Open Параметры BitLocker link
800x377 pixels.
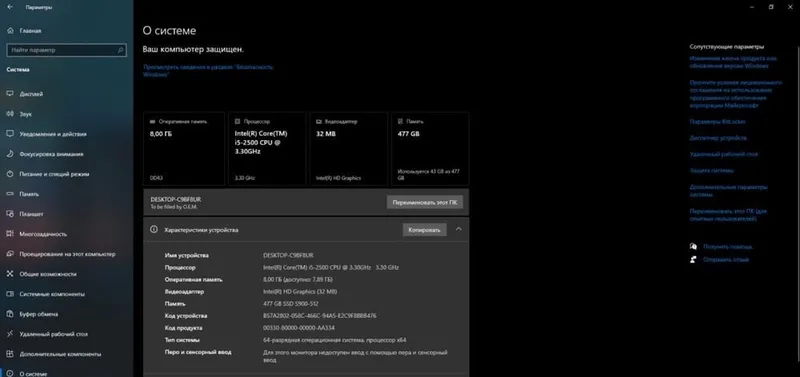(717, 122)
